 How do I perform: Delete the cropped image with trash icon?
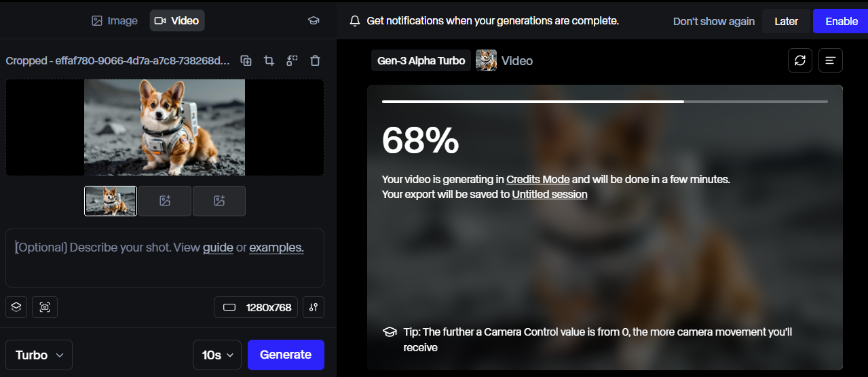pos(315,61)
